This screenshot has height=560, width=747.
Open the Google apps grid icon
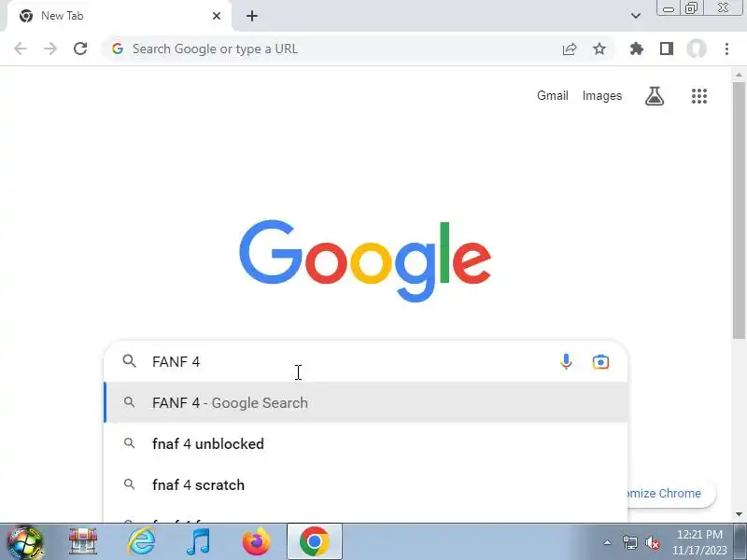(x=698, y=96)
